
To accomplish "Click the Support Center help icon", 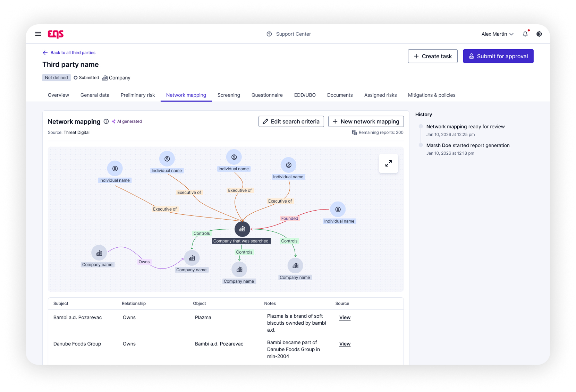I will [x=269, y=34].
